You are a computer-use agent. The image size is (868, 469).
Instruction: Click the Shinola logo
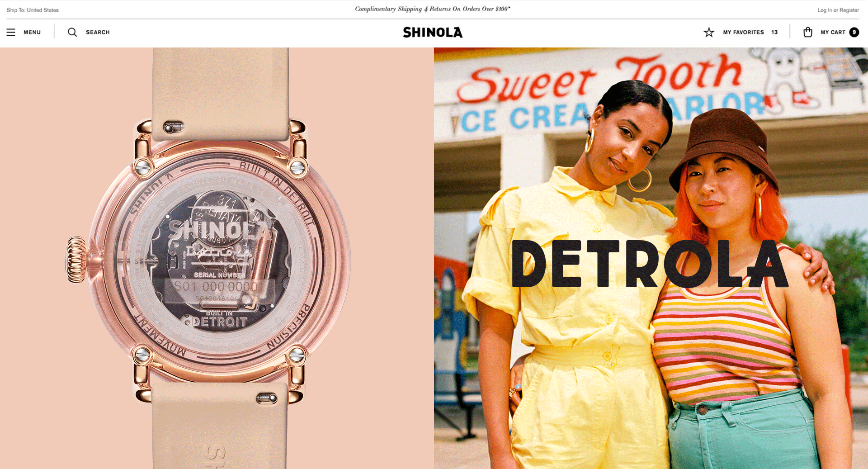coord(433,32)
